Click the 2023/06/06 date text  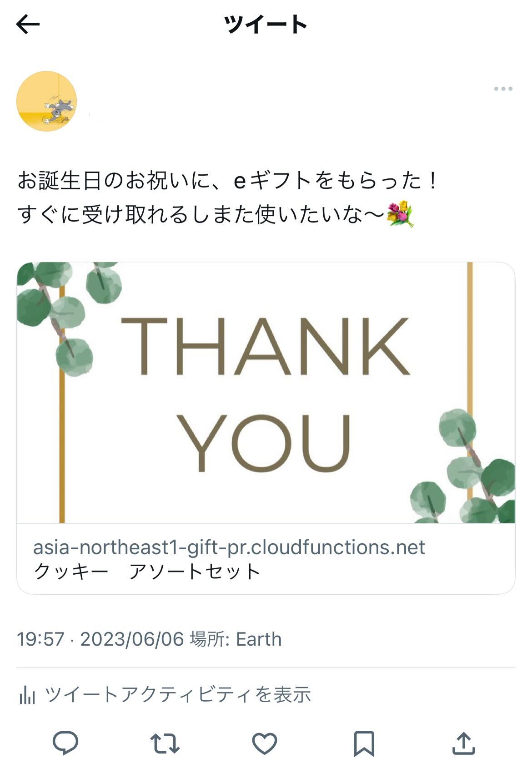(x=132, y=639)
